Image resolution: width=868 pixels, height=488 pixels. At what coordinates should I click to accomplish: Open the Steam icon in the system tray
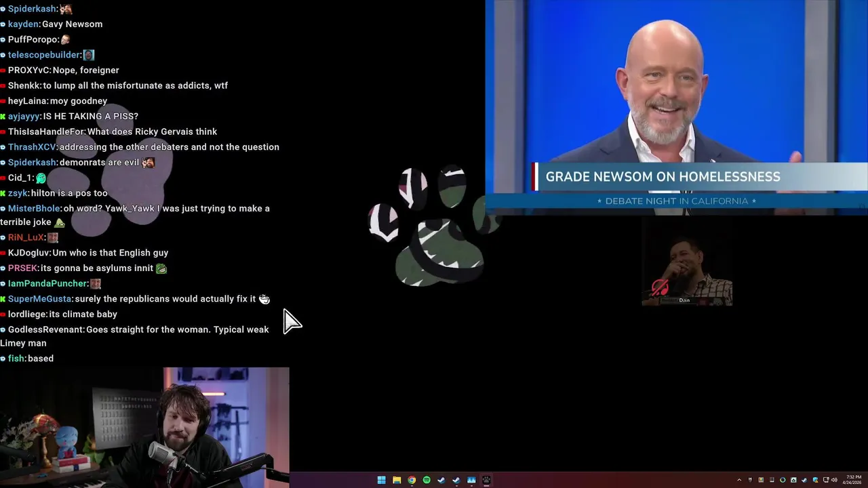click(804, 480)
